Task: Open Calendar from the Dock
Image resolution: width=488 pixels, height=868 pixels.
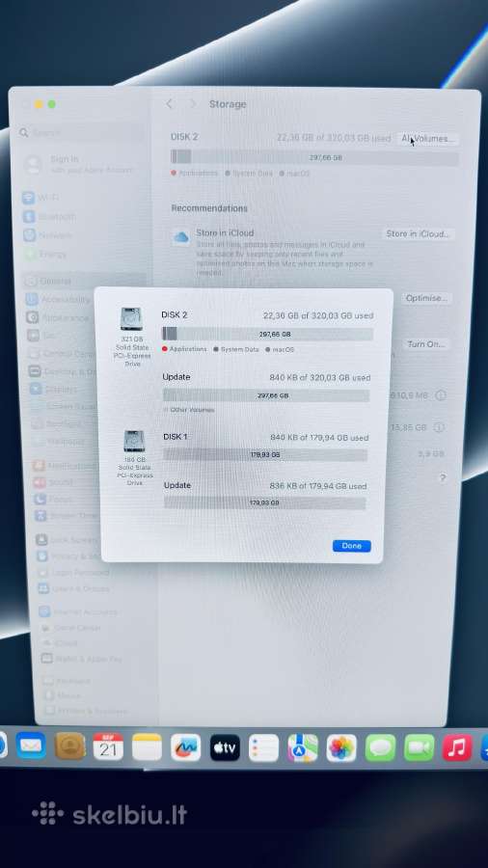Action: coord(108,746)
